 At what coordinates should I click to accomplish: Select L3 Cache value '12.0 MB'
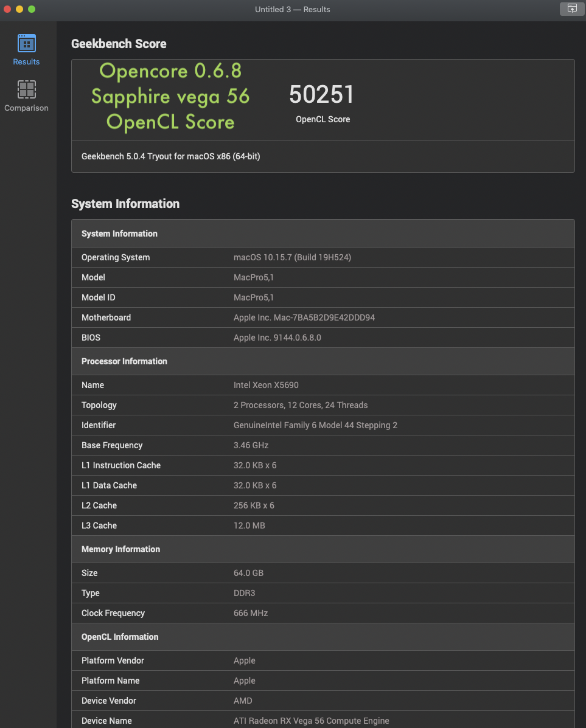pyautogui.click(x=249, y=525)
